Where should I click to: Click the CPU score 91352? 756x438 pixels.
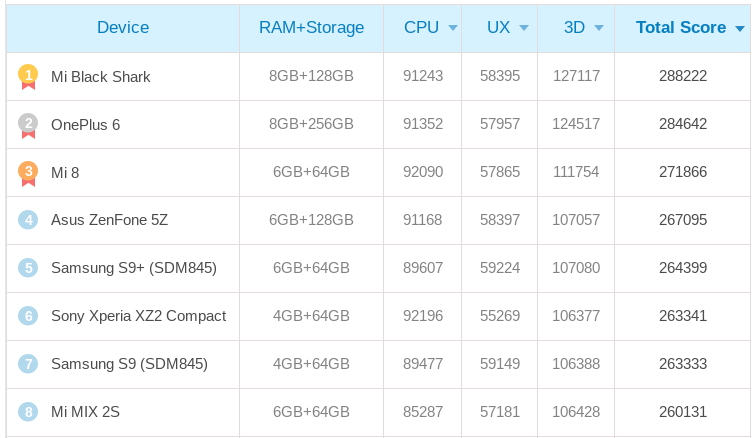pyautogui.click(x=423, y=124)
